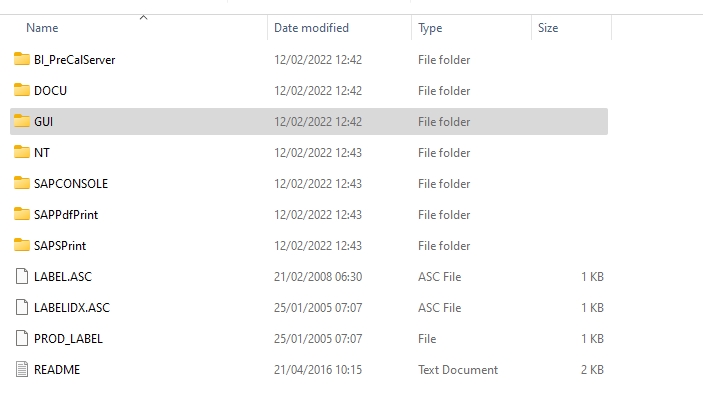Click the SAPPdfPrint folder icon

tap(22, 214)
